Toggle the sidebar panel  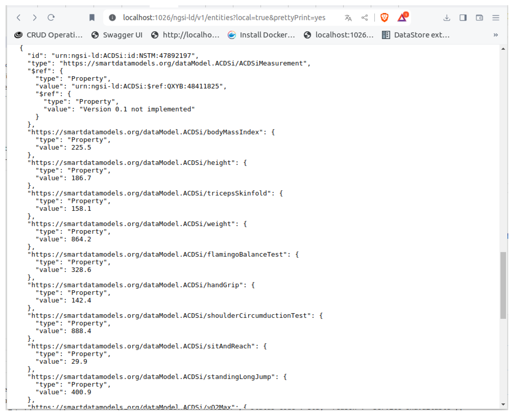click(463, 18)
